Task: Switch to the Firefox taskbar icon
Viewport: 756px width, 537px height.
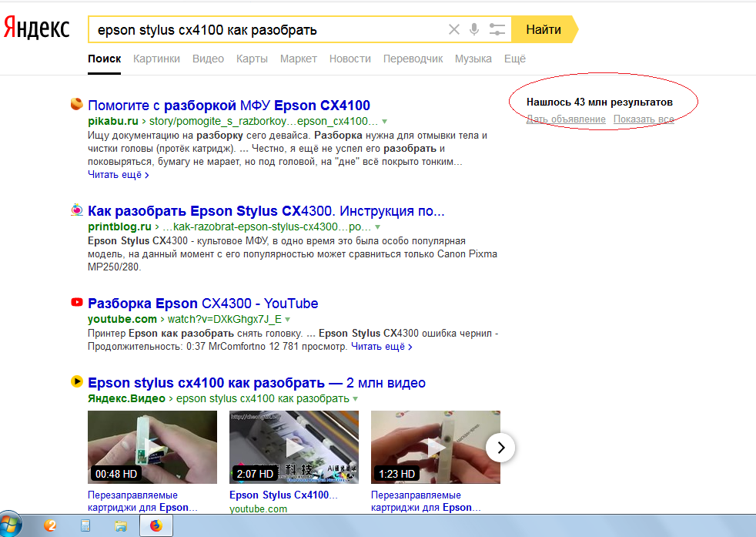Action: [156, 525]
